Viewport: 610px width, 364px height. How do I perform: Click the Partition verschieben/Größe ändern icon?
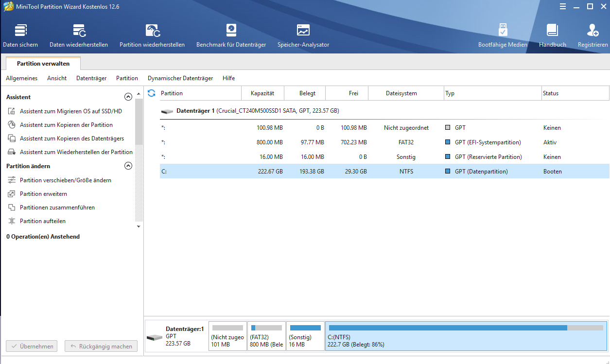coord(12,180)
